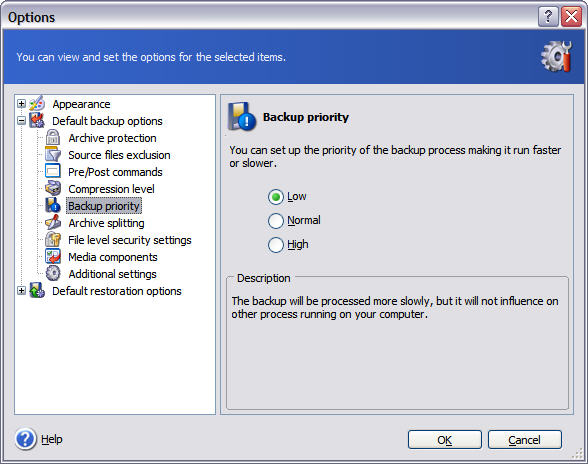Select the Low priority radio button

click(x=276, y=197)
